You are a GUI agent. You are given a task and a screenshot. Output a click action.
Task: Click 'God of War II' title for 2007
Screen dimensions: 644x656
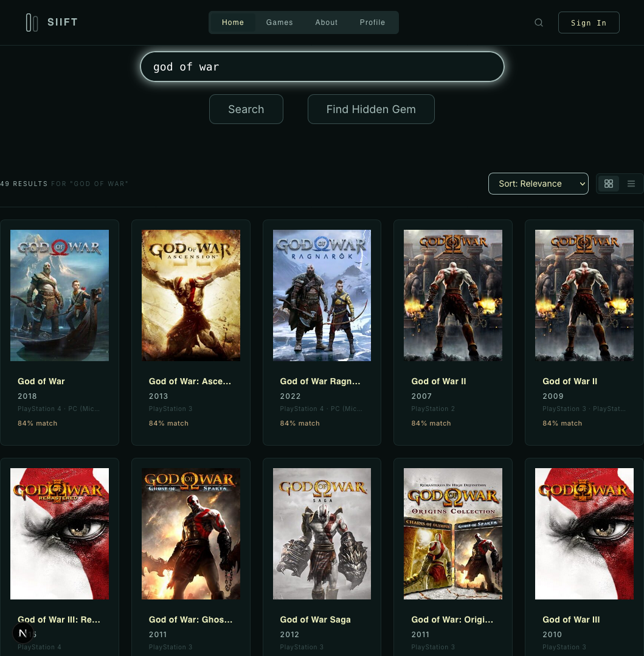(x=438, y=381)
